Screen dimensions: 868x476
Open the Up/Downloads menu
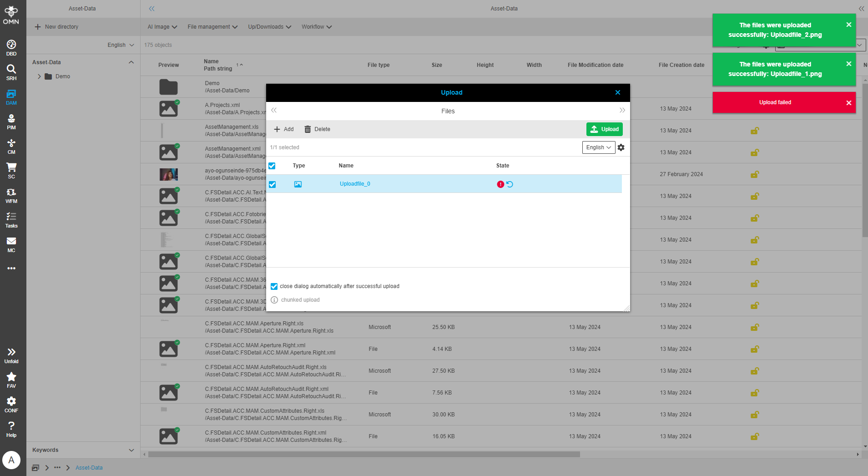click(269, 27)
